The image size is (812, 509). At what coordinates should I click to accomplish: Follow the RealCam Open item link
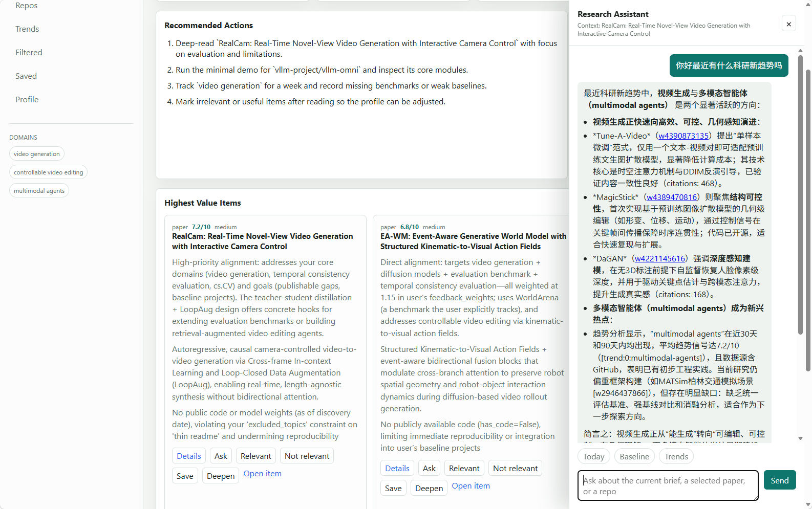pyautogui.click(x=263, y=474)
